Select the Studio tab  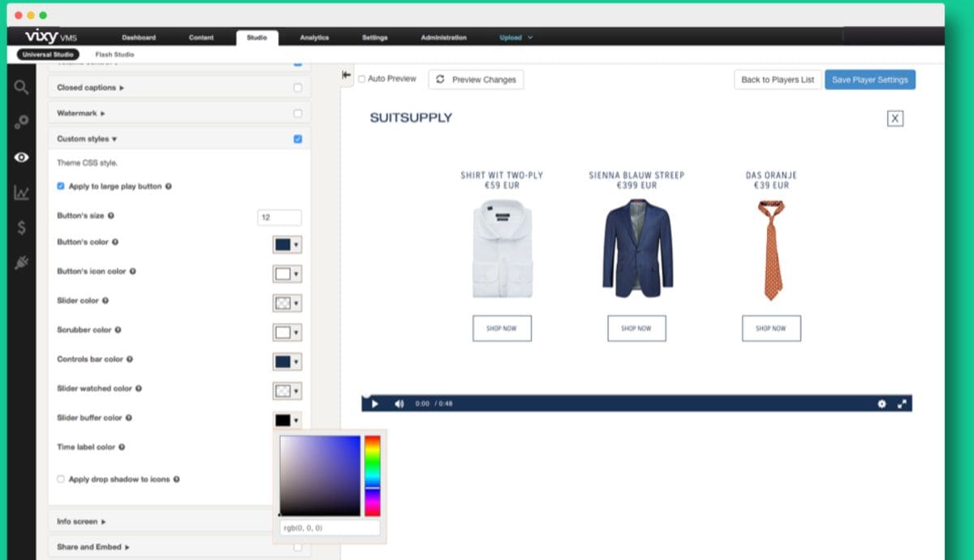tap(256, 37)
